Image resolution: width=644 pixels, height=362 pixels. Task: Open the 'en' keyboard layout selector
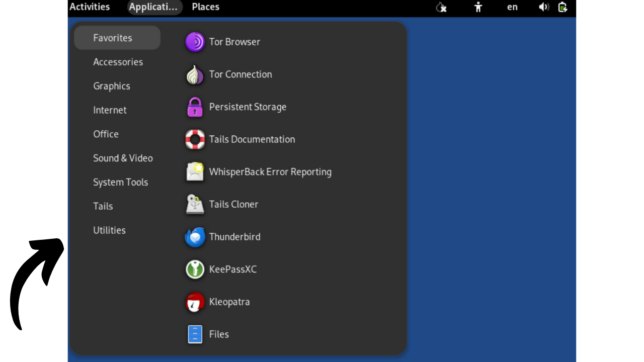512,7
